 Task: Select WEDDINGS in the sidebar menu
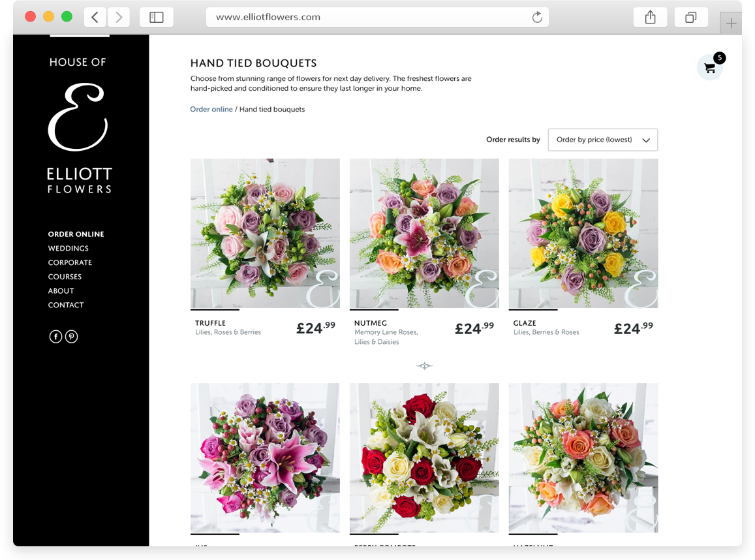point(68,249)
